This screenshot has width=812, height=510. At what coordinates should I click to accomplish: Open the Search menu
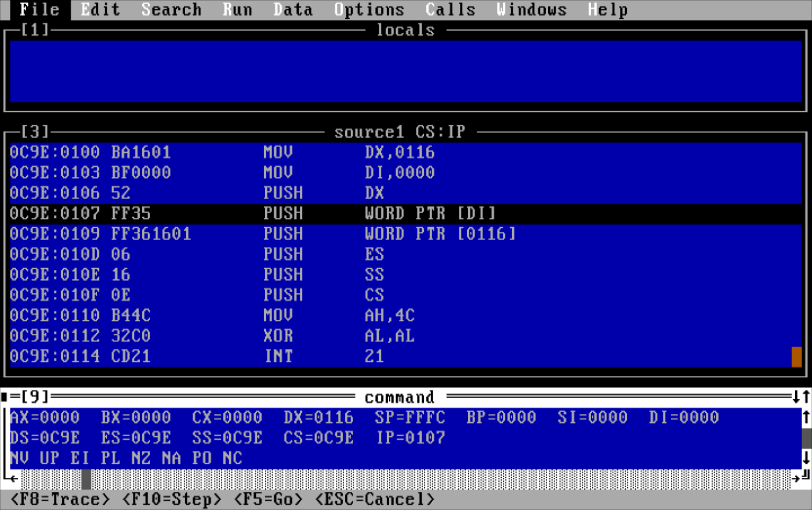(x=171, y=9)
